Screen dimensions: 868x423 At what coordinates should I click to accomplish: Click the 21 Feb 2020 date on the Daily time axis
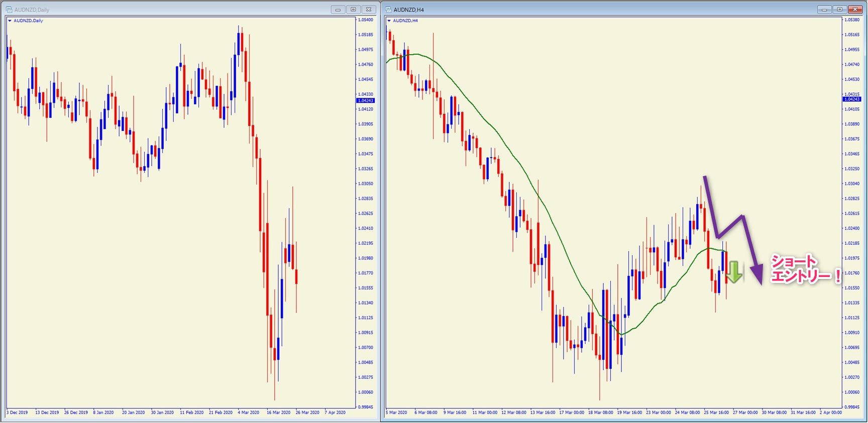pyautogui.click(x=221, y=412)
